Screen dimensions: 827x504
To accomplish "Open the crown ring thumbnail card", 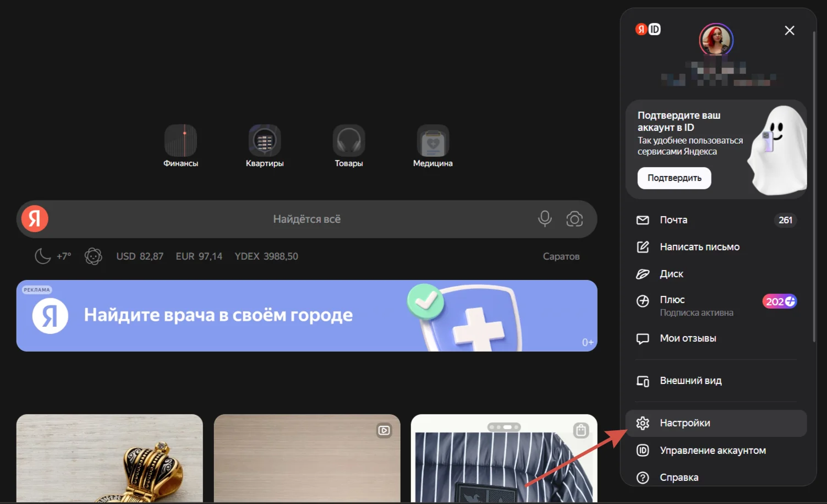I will coord(109,458).
